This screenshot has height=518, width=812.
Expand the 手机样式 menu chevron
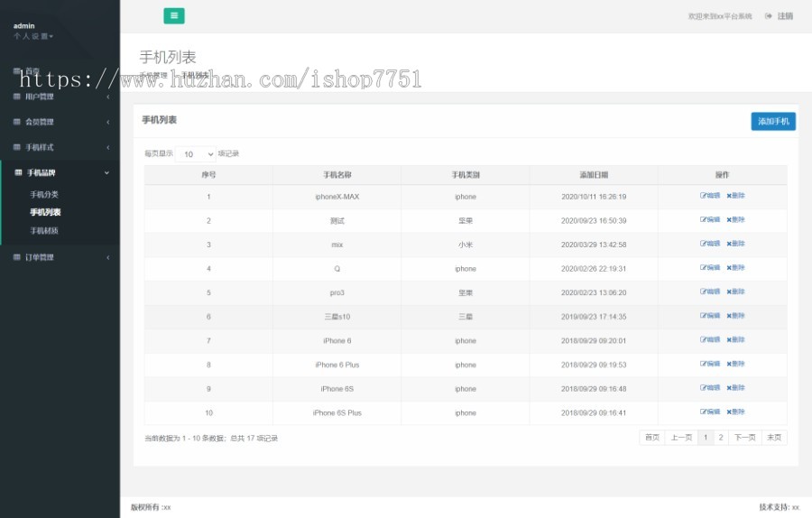(107, 147)
